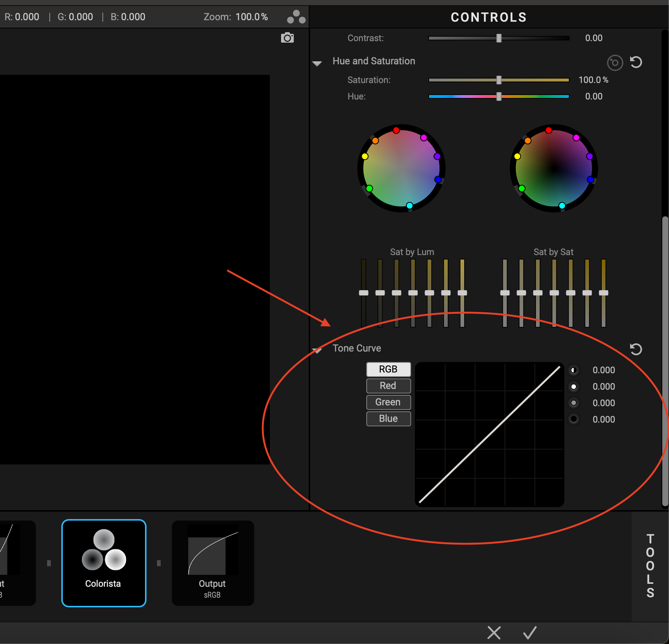Click the three-circles scopes icon near Zoom
This screenshot has width=669, height=644.
[x=296, y=17]
